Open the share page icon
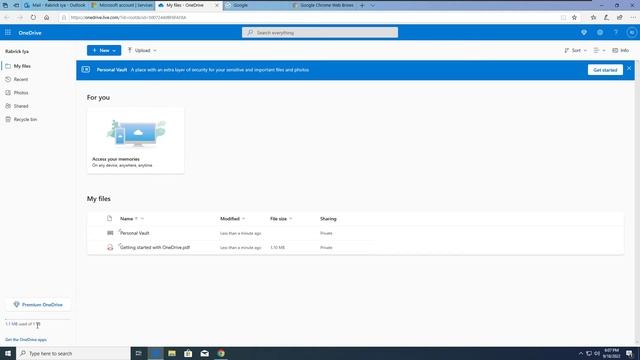This screenshot has height=360, width=640. [x=620, y=18]
